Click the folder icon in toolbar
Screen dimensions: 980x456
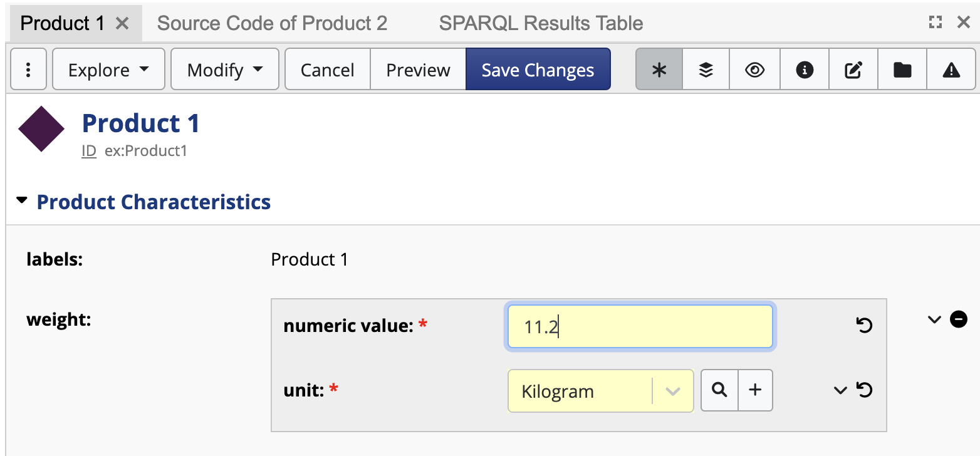(x=902, y=70)
